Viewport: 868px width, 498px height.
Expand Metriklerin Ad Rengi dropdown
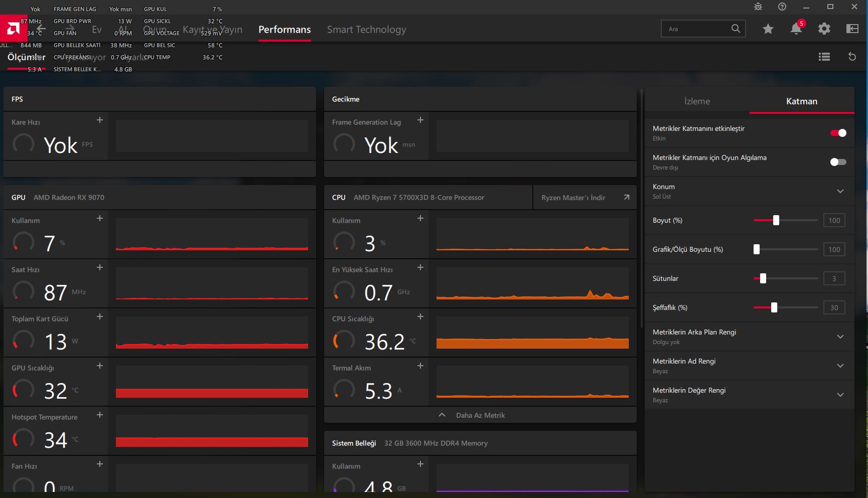click(x=840, y=366)
